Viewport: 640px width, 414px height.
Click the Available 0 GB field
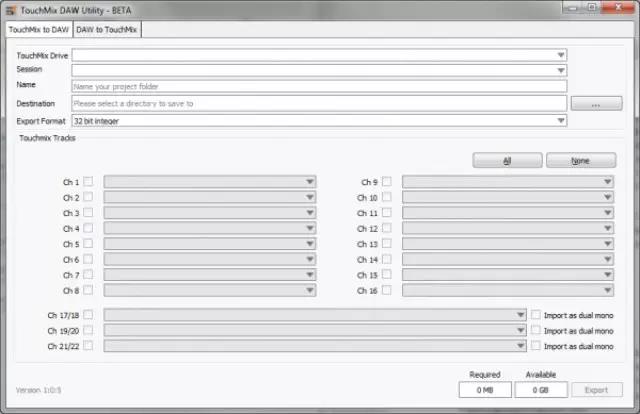541,390
